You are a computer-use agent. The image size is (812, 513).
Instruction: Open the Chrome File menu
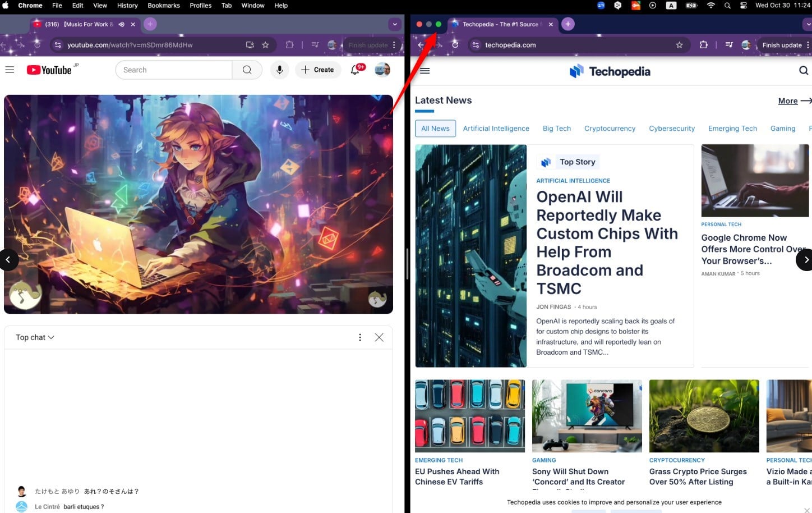point(57,6)
